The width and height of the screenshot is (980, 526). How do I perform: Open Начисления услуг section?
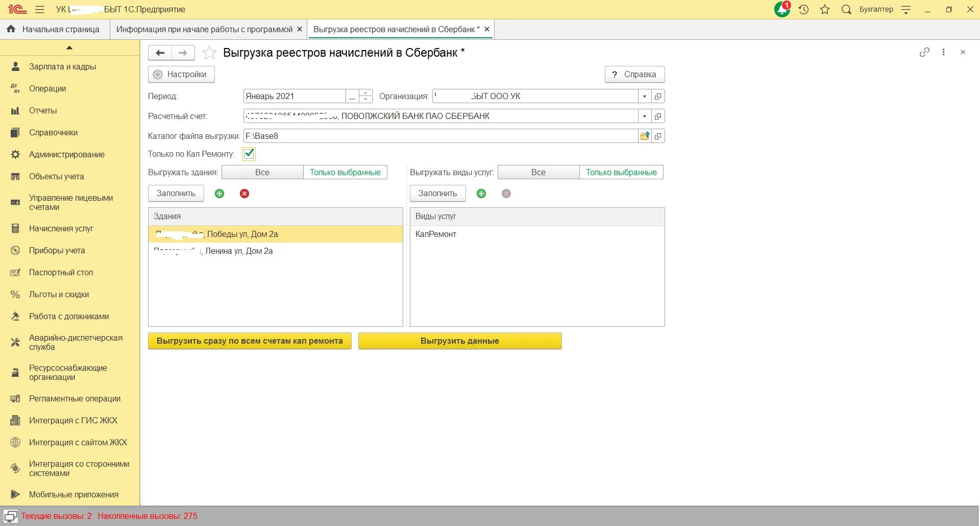pyautogui.click(x=61, y=228)
